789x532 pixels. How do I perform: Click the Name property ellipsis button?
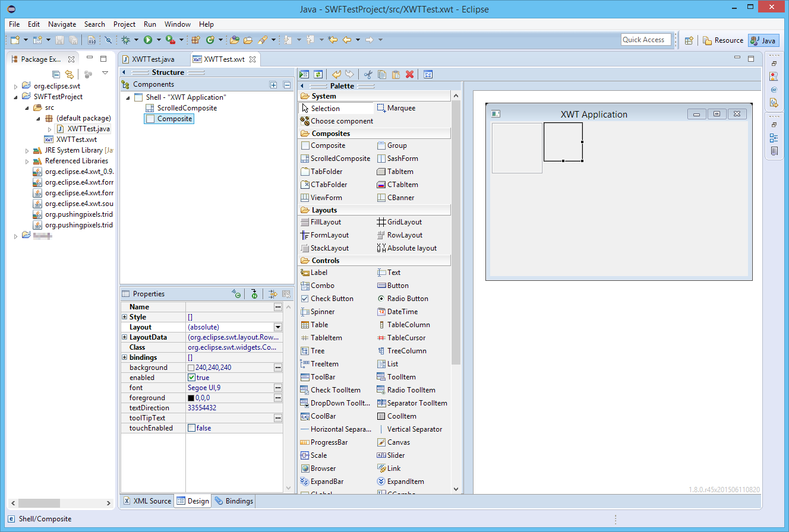tap(277, 307)
